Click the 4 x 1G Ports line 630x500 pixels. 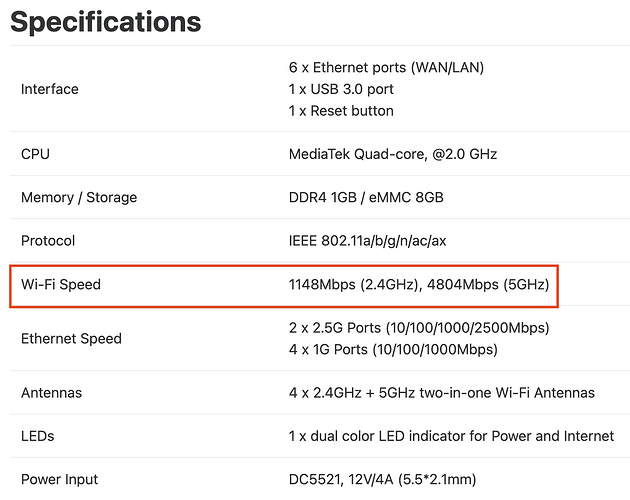tap(393, 350)
